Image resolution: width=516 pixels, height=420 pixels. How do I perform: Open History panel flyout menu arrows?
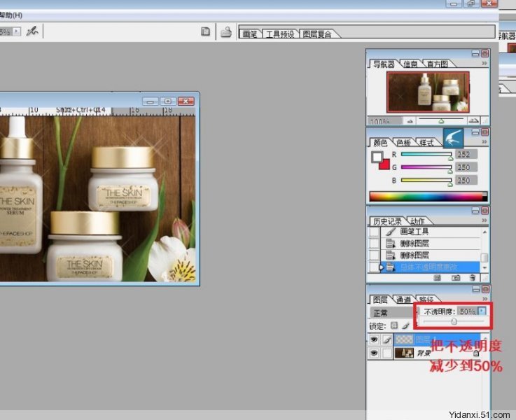[484, 220]
